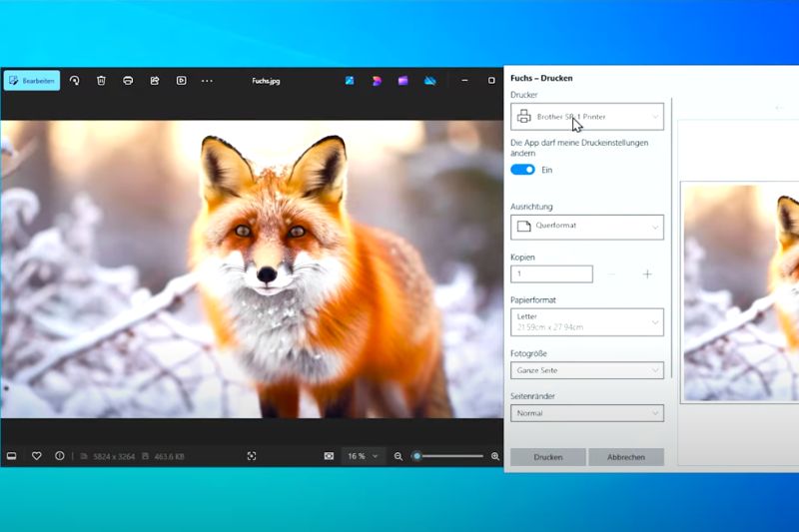Click the zoom out magnifier icon
Image resolution: width=799 pixels, height=532 pixels.
399,456
